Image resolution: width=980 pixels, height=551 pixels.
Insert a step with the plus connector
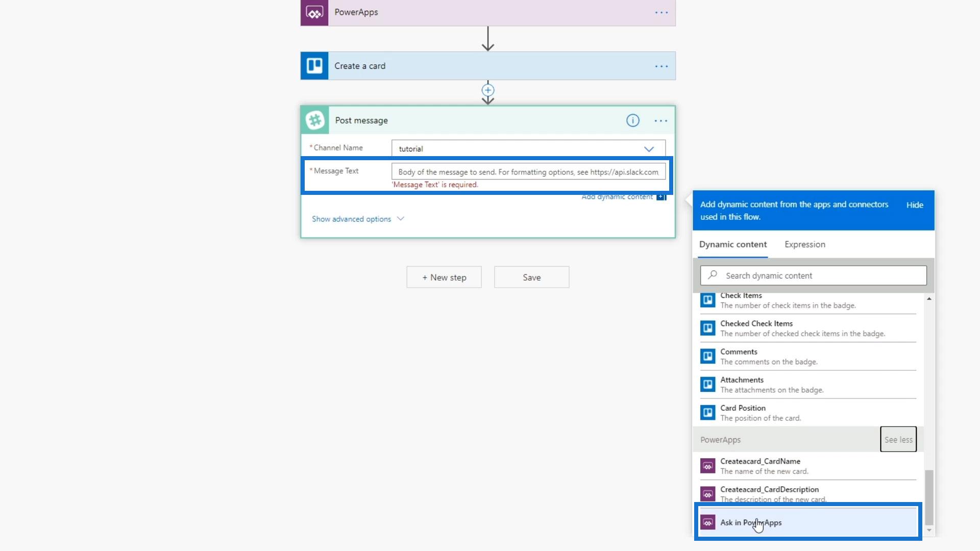pos(488,90)
